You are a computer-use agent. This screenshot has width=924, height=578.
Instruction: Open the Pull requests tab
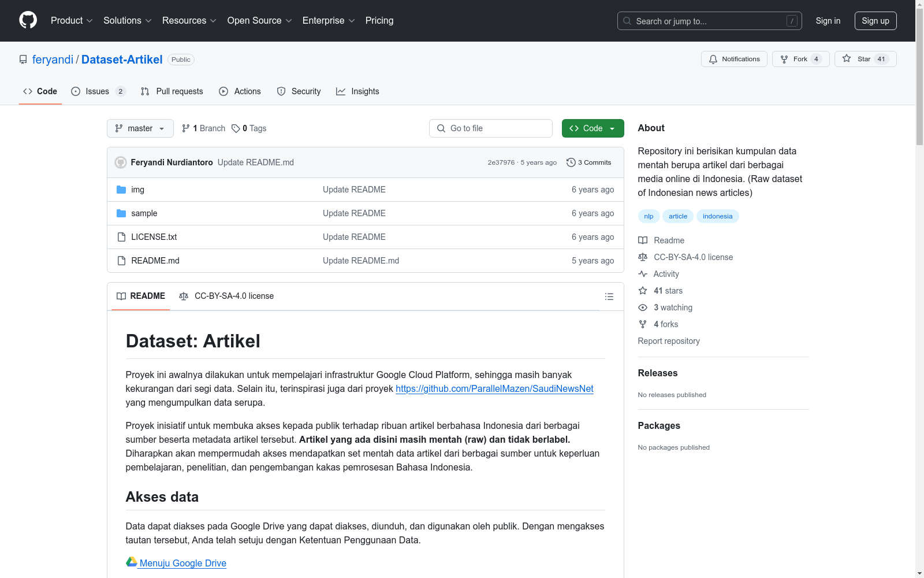(172, 91)
